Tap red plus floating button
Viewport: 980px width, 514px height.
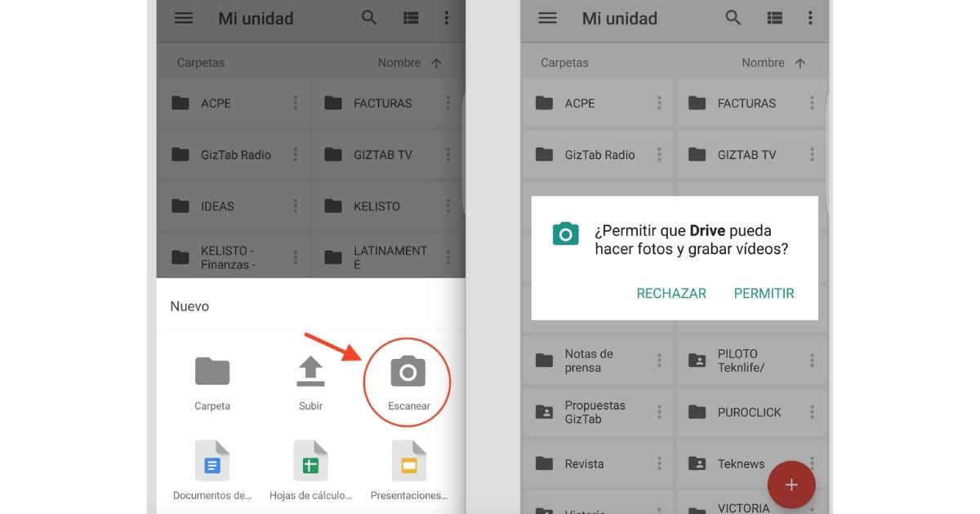point(791,485)
